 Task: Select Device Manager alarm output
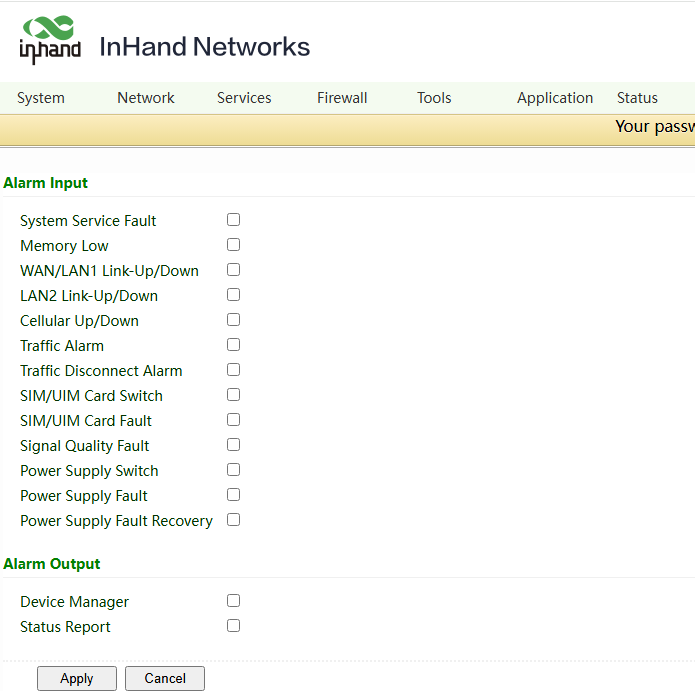coord(233,601)
